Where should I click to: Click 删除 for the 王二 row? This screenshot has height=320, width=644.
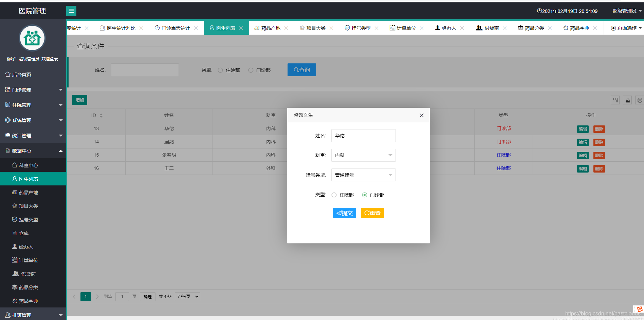[x=599, y=169]
